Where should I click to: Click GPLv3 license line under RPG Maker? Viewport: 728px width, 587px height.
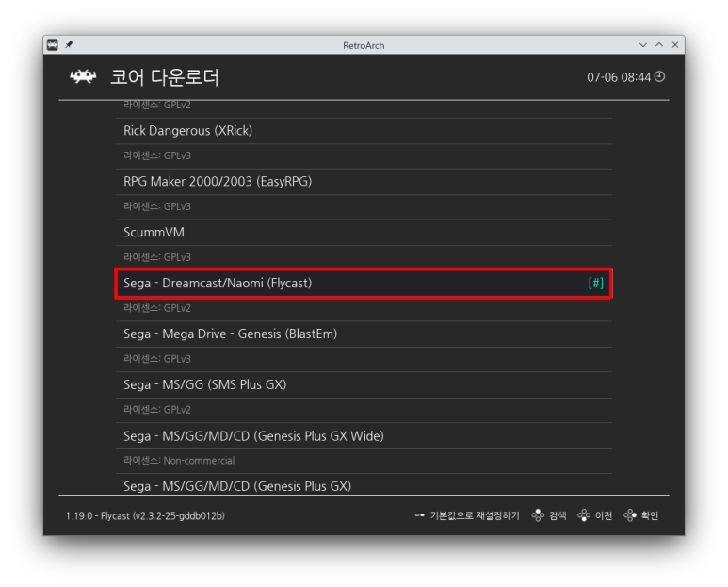click(157, 206)
